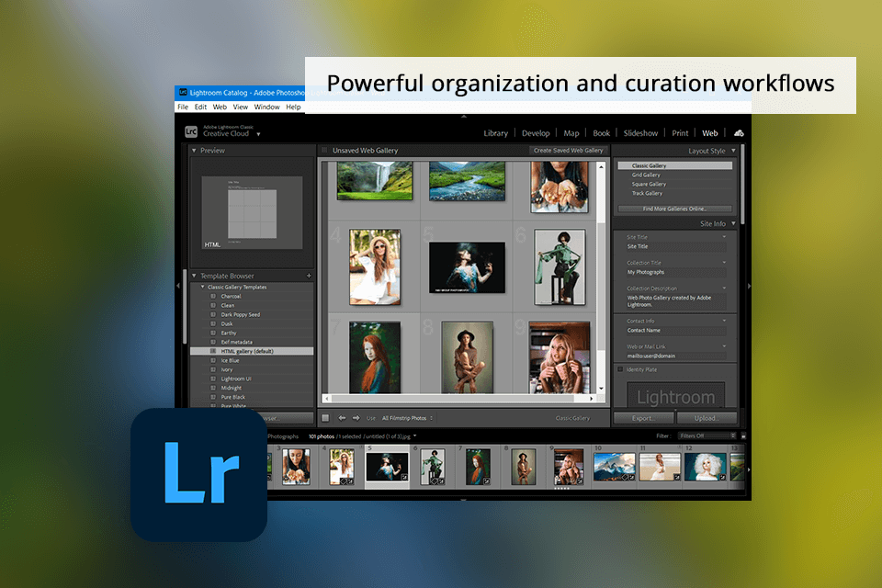Click the My Photographs collection title field
882x588 pixels.
675,272
